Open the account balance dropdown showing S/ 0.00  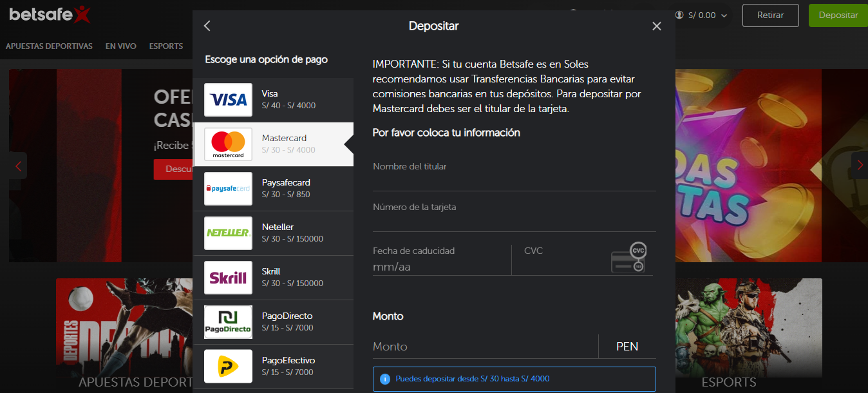702,15
